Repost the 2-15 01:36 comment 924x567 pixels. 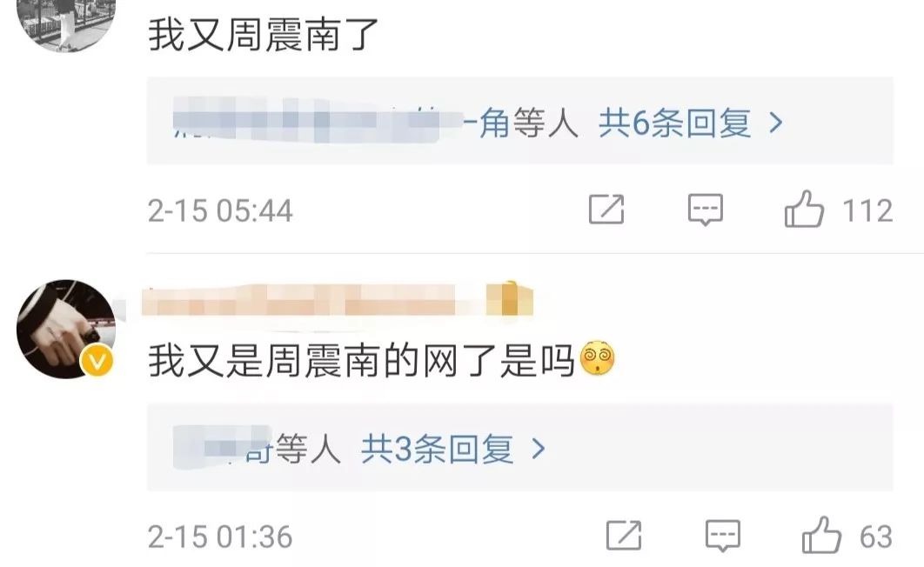(624, 535)
